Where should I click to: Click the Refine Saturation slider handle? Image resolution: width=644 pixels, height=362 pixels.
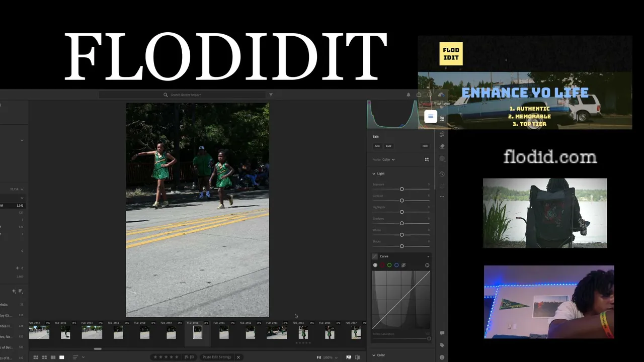(429, 338)
